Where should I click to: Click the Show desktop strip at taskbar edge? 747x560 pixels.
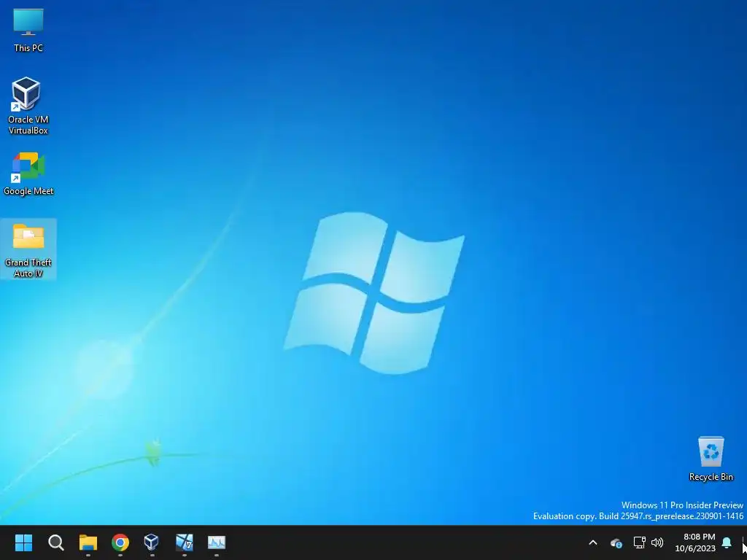click(743, 542)
